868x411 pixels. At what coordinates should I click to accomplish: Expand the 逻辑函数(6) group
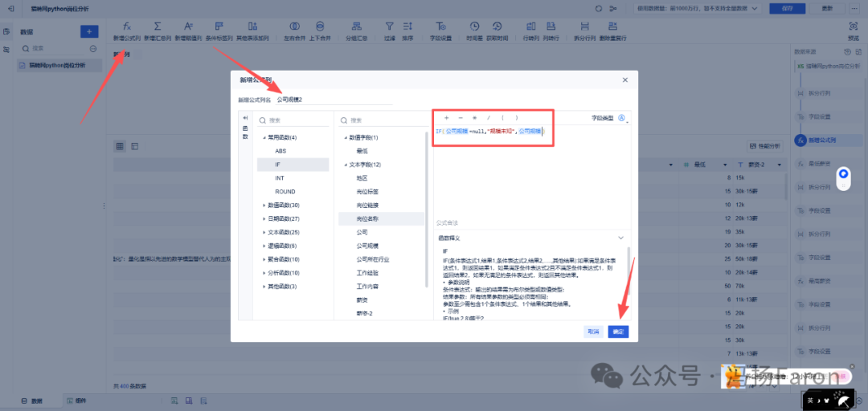pos(264,246)
